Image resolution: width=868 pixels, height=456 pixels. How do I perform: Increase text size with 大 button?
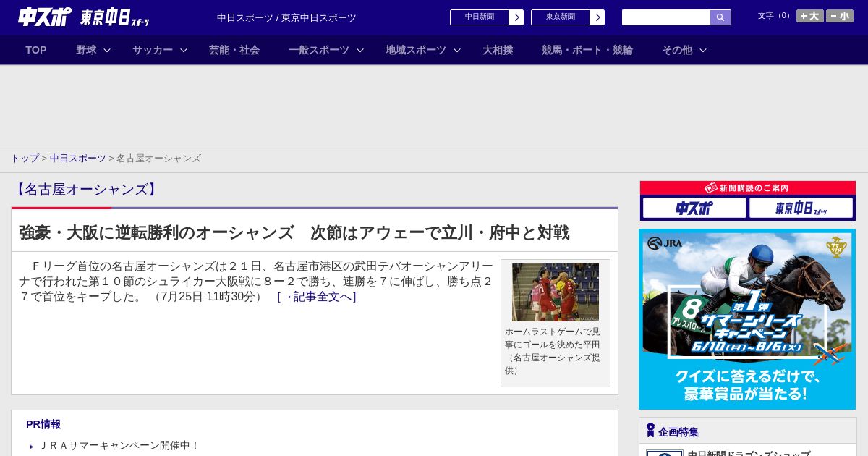pos(810,16)
